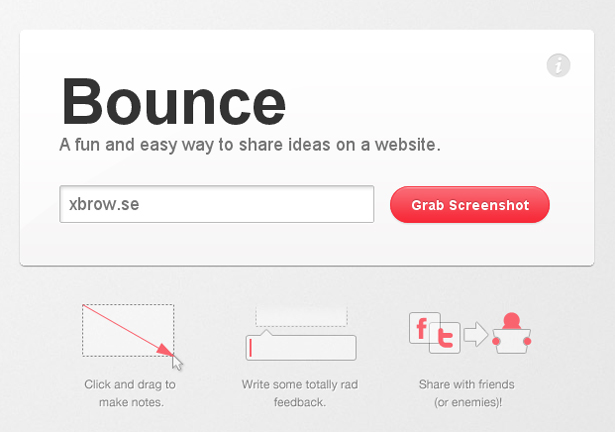Viewport: 615px width, 432px height.
Task: Click the Grab Screenshot button
Action: (470, 205)
